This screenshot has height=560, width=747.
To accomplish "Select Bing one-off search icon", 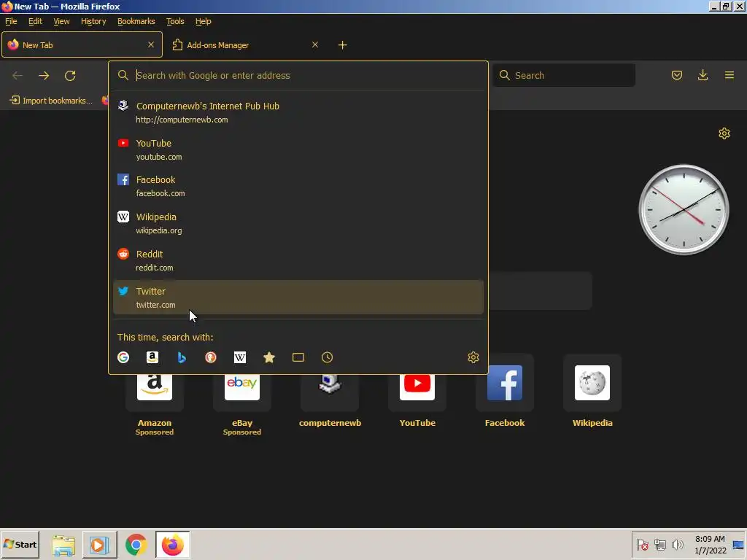I will pyautogui.click(x=182, y=357).
